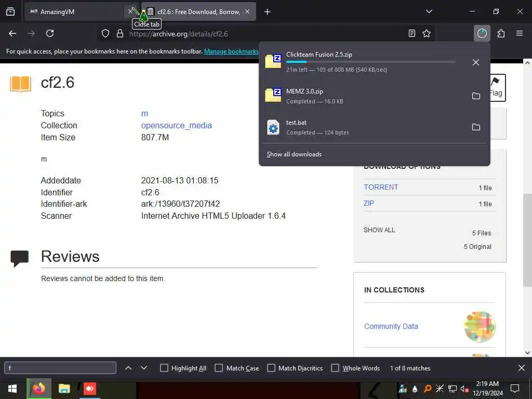Click SHOW ALL files
532x399 pixels.
379,230
